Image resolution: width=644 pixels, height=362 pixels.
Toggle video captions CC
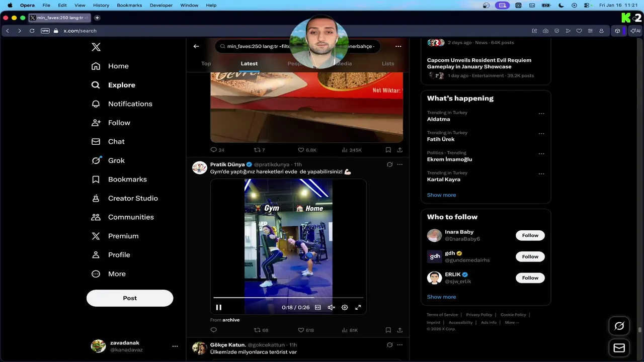[318, 307]
